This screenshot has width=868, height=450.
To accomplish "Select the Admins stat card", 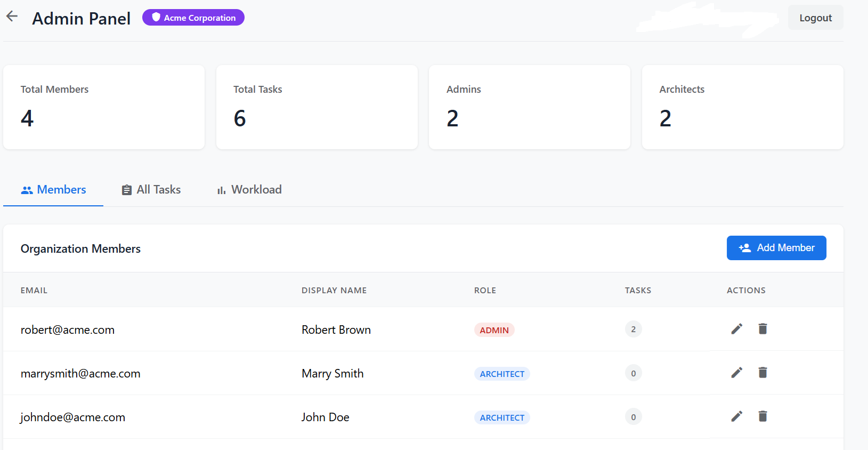I will 530,107.
